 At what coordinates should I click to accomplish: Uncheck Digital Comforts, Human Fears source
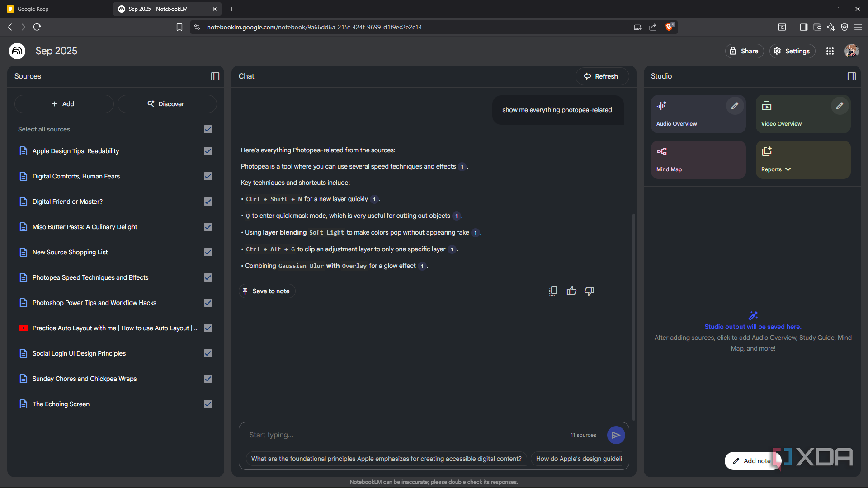208,176
